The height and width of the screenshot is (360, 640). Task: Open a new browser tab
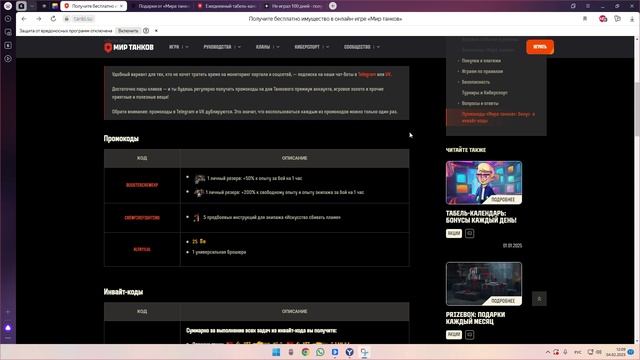tap(333, 6)
